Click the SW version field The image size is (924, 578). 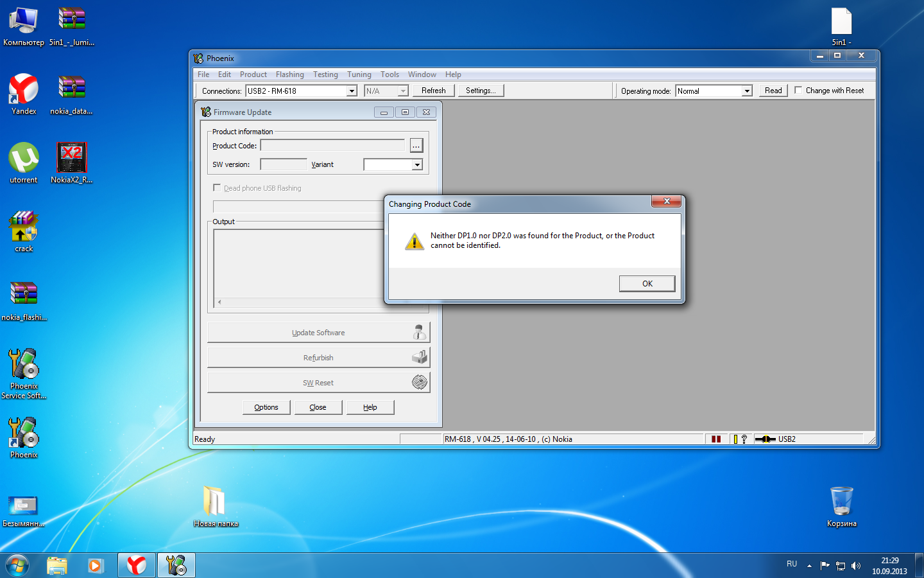(x=284, y=164)
